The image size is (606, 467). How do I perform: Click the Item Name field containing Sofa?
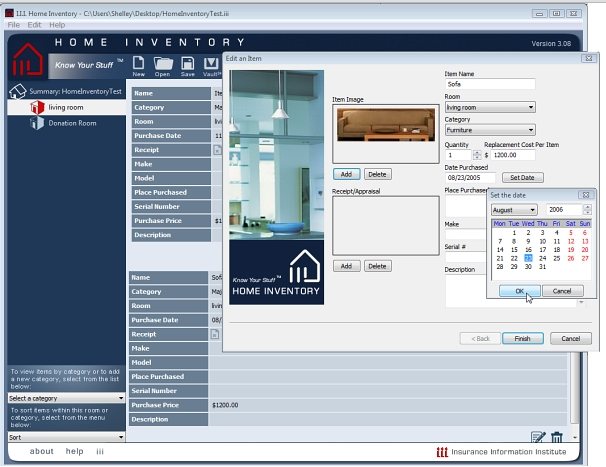489,84
